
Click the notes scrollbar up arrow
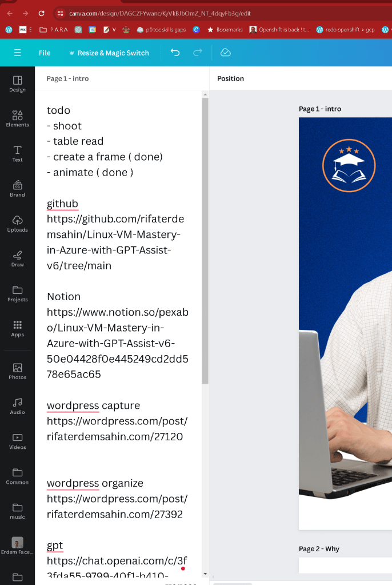tap(205, 95)
